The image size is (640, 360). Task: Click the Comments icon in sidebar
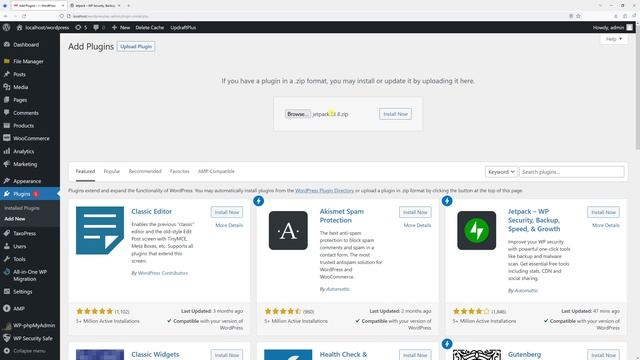coord(7,113)
